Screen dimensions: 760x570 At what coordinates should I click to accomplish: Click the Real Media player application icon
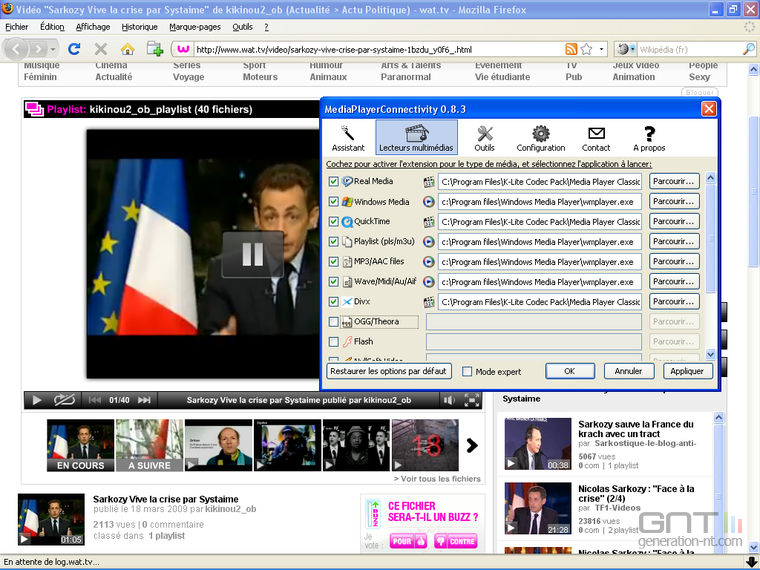[x=428, y=182]
